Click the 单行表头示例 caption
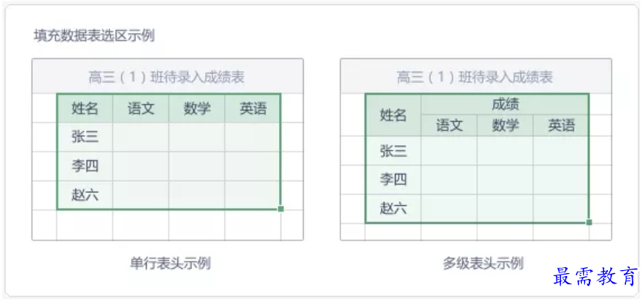Image resolution: width=644 pixels, height=300 pixels. click(x=171, y=263)
